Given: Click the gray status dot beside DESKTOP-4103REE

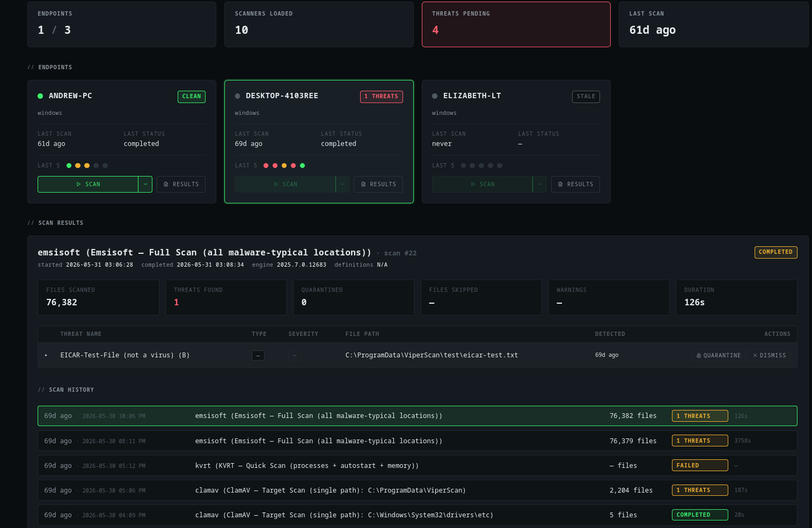Looking at the screenshot, I should coord(237,96).
